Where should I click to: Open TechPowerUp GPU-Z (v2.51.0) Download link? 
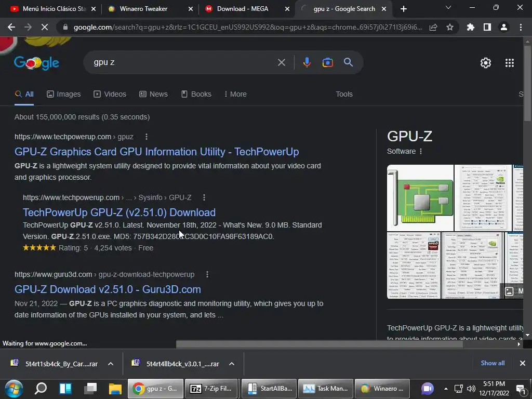click(x=119, y=212)
